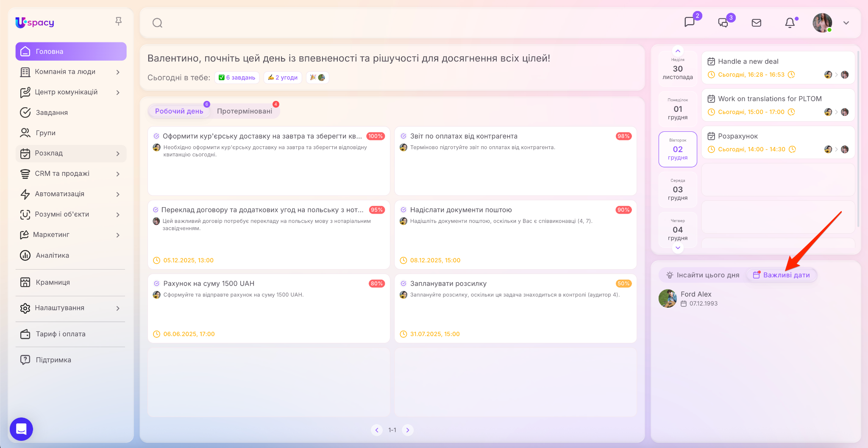Screen dimensions: 868x448
Task: Expand the 'Компанія та люди' section
Action: pyautogui.click(x=118, y=72)
